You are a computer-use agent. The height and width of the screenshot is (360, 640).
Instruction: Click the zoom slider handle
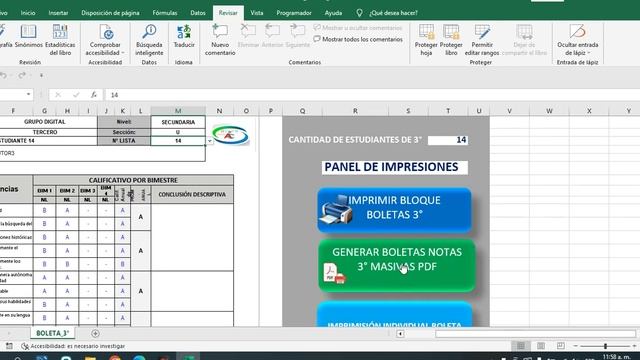pyautogui.click(x=605, y=346)
